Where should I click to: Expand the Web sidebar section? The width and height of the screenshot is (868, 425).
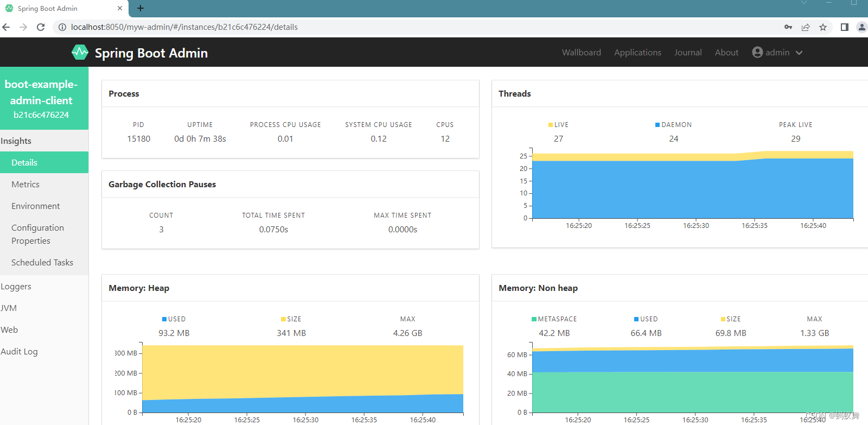[x=44, y=329]
